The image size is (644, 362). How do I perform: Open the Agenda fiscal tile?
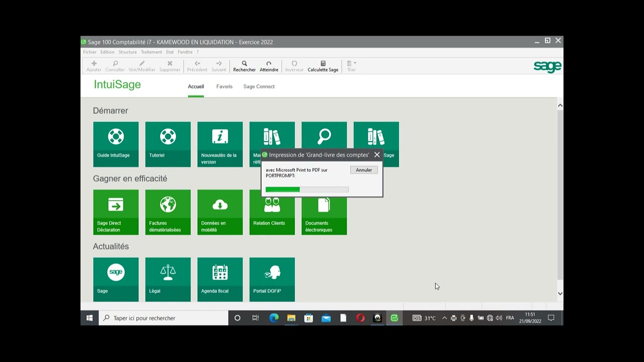coord(220,280)
